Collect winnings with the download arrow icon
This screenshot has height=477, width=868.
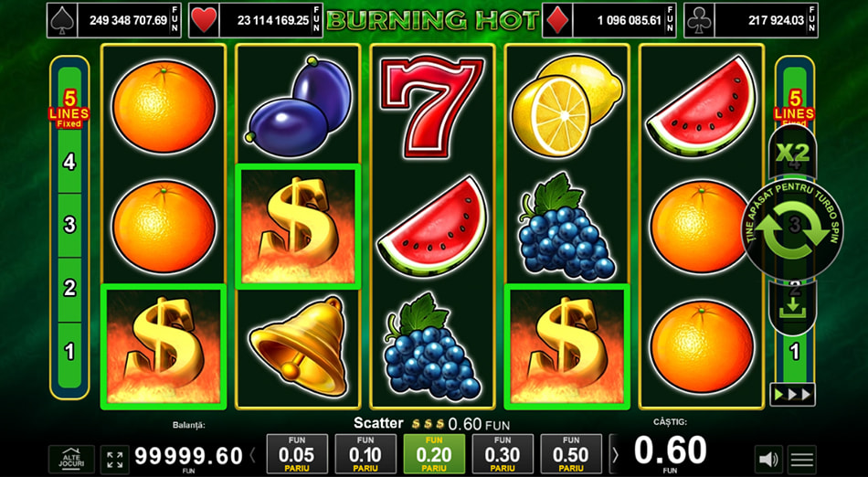[792, 306]
